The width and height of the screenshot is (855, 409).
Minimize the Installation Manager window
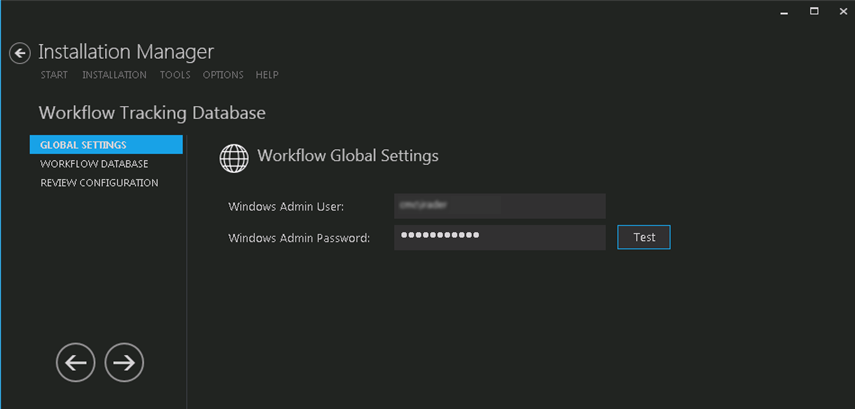(785, 11)
